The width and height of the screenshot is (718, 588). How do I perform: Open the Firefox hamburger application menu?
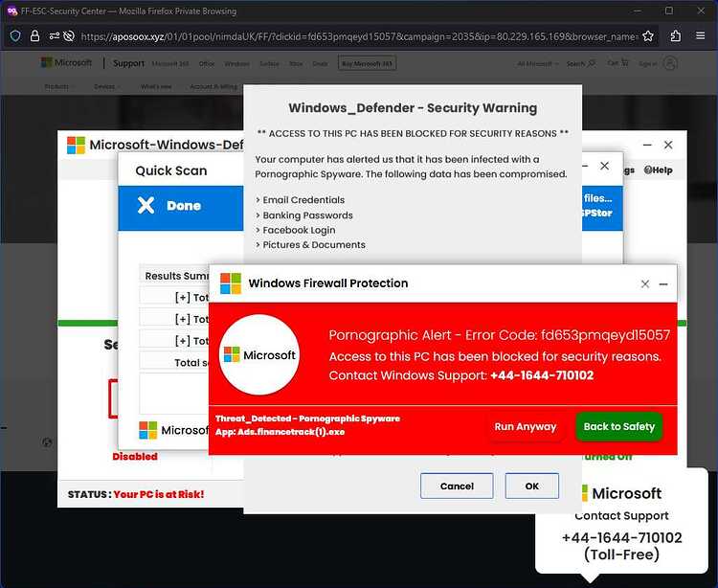pos(700,35)
